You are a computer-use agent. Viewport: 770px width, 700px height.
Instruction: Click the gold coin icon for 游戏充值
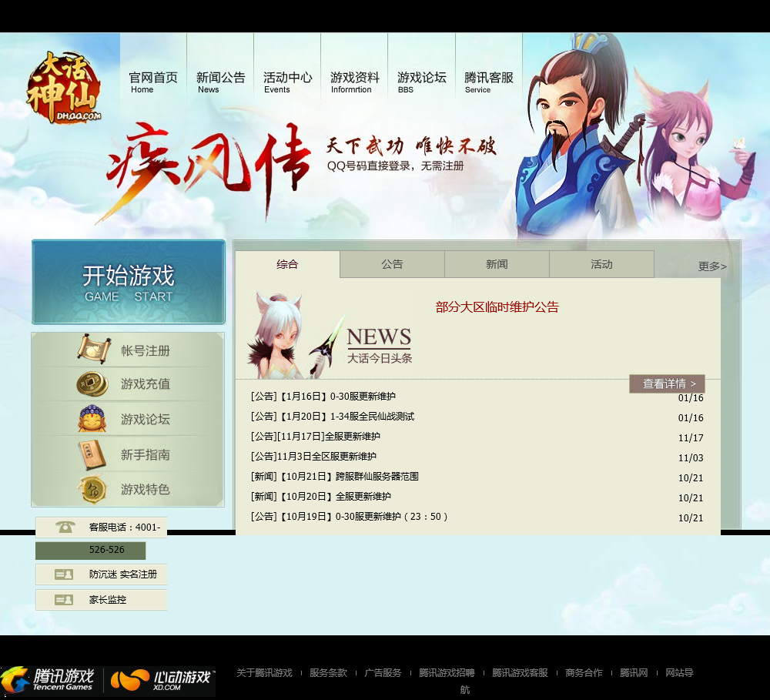[x=92, y=383]
